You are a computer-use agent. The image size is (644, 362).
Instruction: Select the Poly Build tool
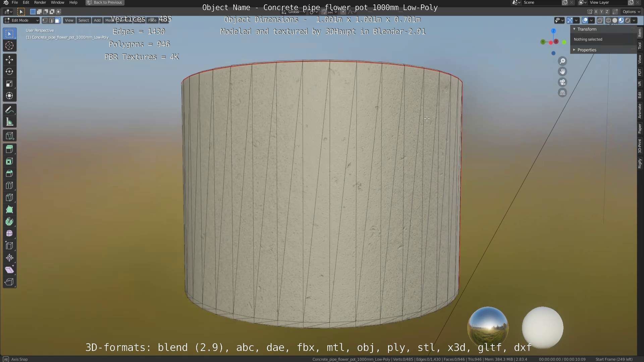(x=9, y=209)
